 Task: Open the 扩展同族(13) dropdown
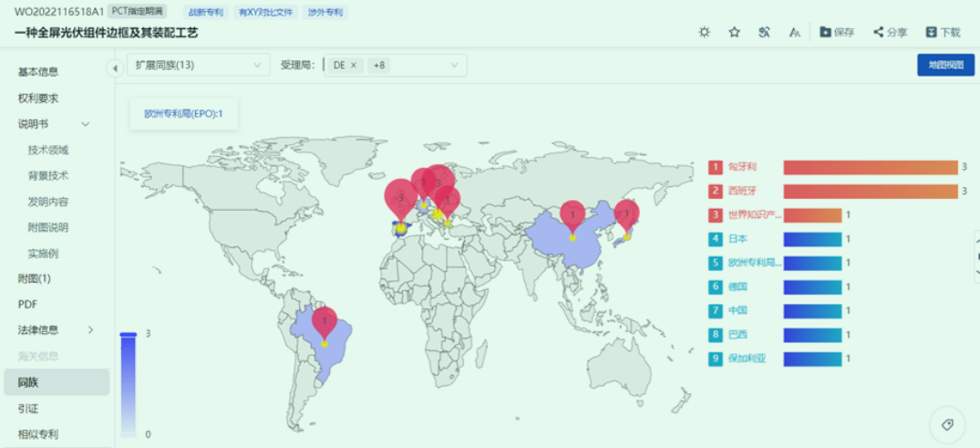(198, 65)
